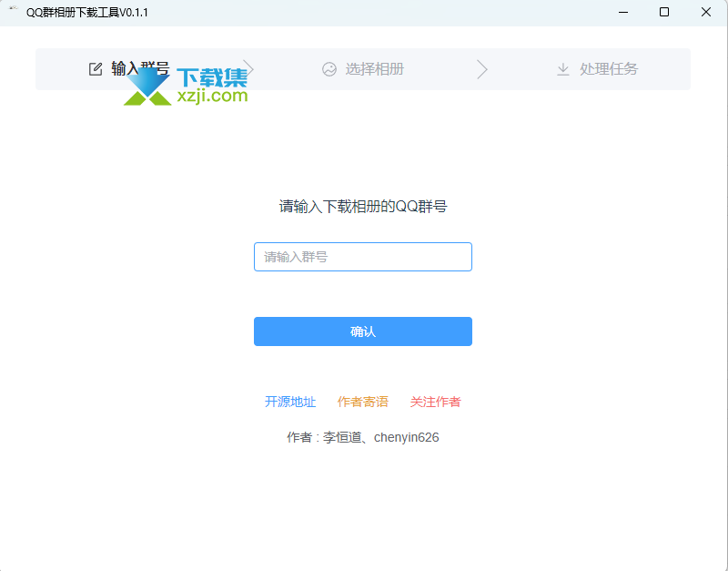
Task: Close the QQ群相册下载工具 window
Action: [x=706, y=13]
